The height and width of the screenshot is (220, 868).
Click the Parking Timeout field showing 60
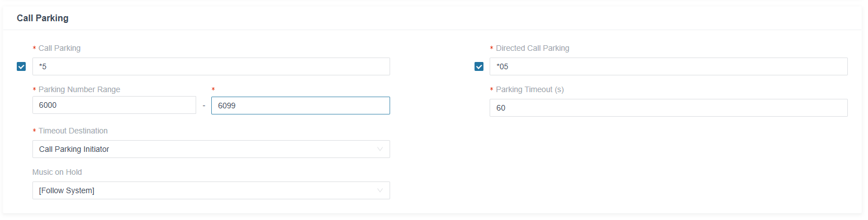click(668, 108)
